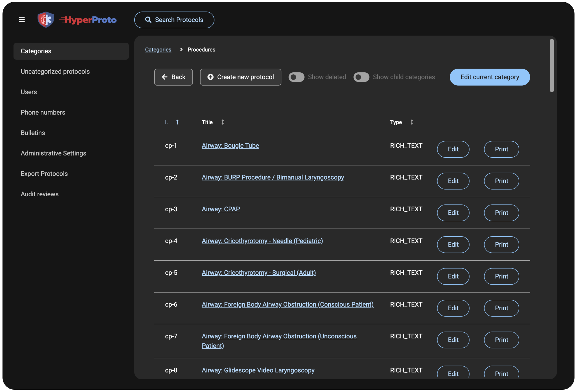Click the Title column header
The image size is (577, 392).
coord(207,122)
